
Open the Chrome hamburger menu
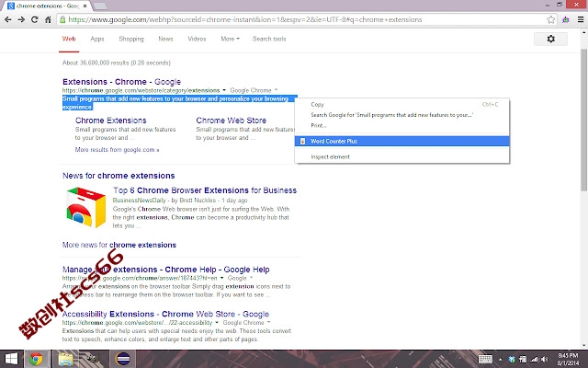point(580,19)
